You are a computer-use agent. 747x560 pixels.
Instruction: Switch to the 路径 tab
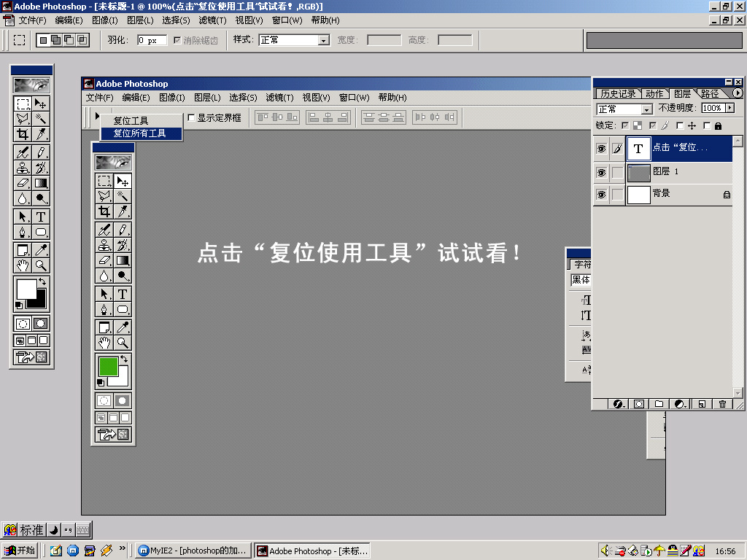[710, 94]
